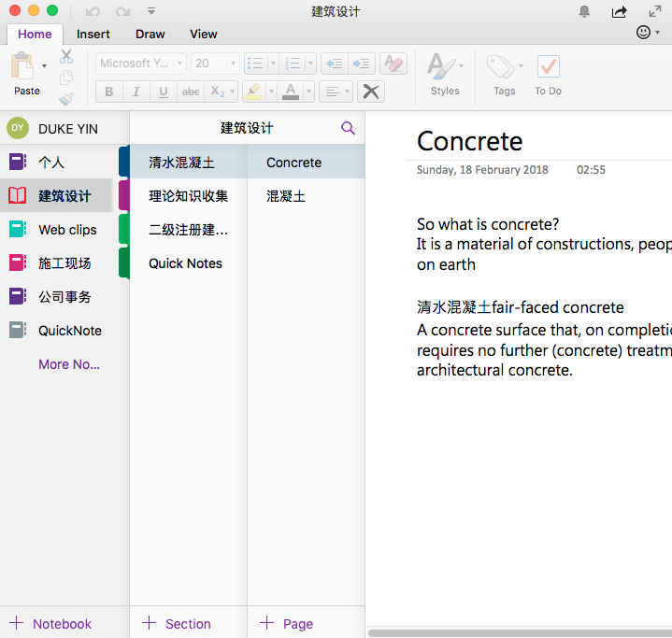
Task: Click the clear formatting eraser icon
Action: (x=393, y=64)
